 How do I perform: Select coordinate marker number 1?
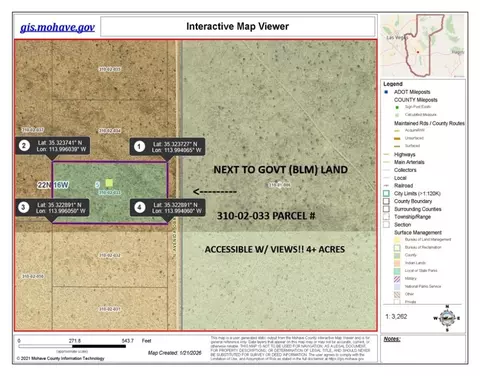pyautogui.click(x=139, y=146)
